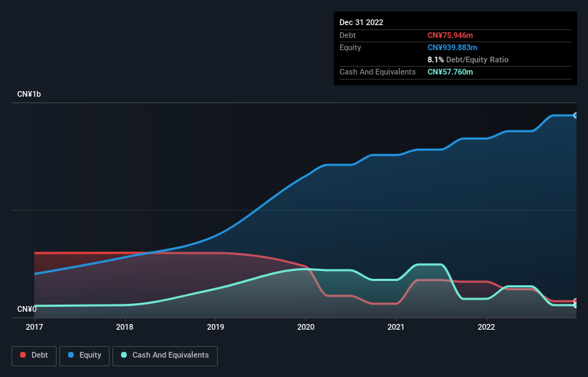Image resolution: width=588 pixels, height=377 pixels.
Task: Click the blue Equity legend dot
Action: tap(71, 355)
